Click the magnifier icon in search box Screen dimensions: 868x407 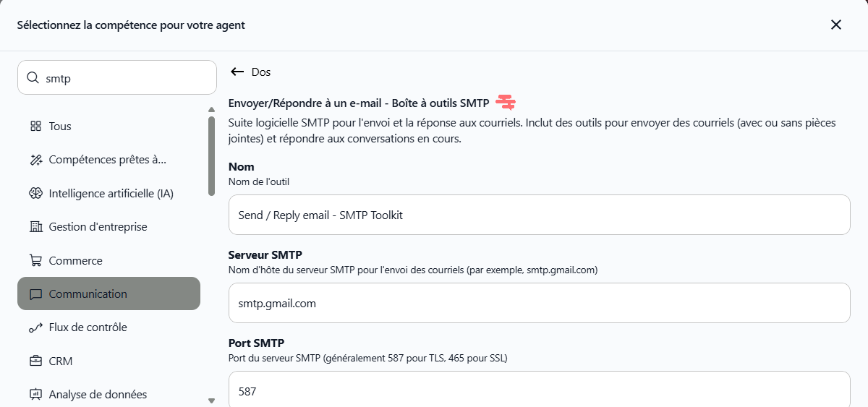(x=33, y=78)
